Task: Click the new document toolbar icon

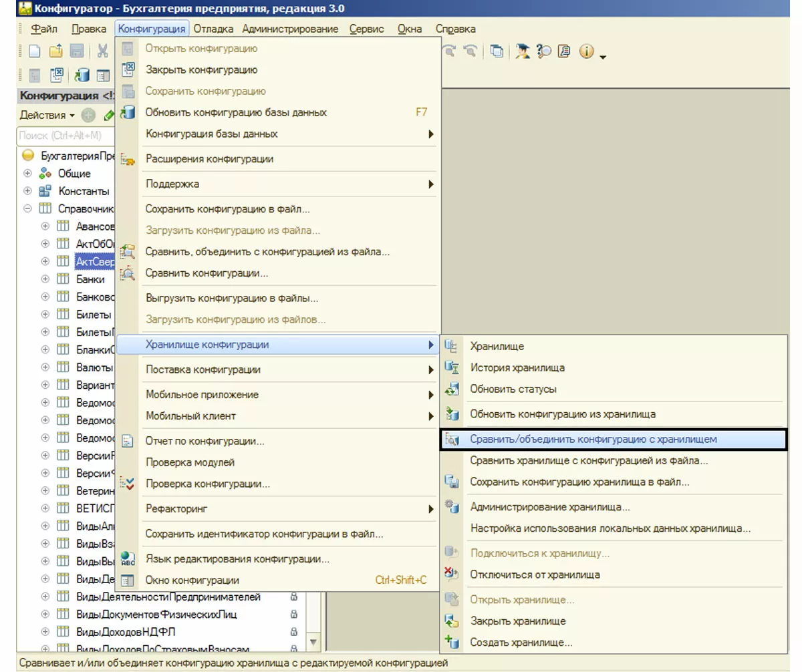Action: point(34,51)
